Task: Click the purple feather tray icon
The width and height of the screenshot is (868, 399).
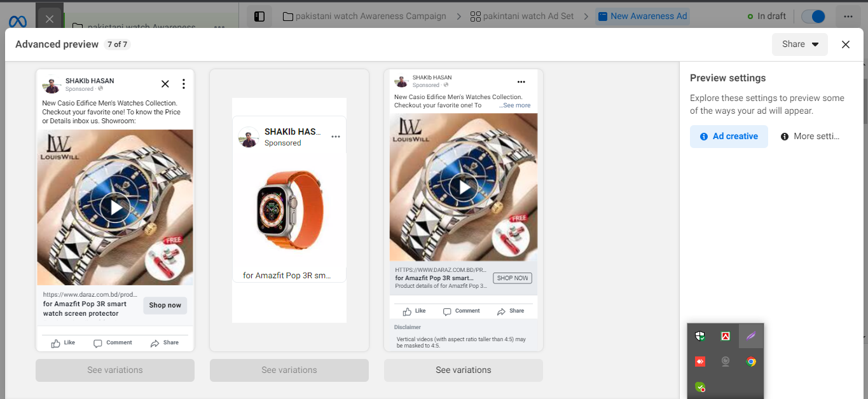Action: (x=751, y=337)
